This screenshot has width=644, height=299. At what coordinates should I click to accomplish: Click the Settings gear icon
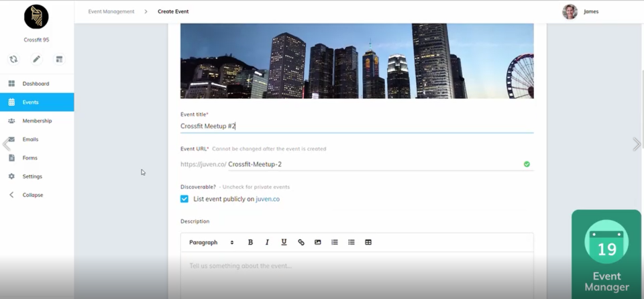(x=11, y=176)
